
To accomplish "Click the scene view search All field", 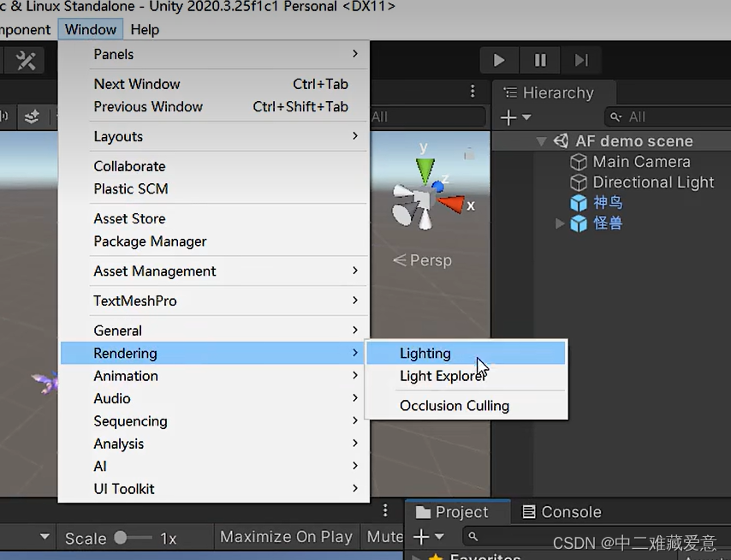I will [x=428, y=116].
